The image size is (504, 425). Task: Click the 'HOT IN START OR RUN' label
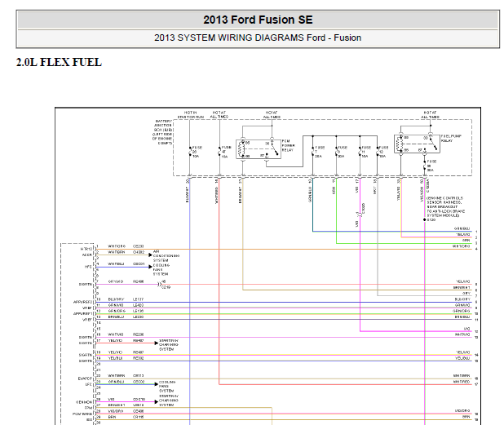coord(191,115)
